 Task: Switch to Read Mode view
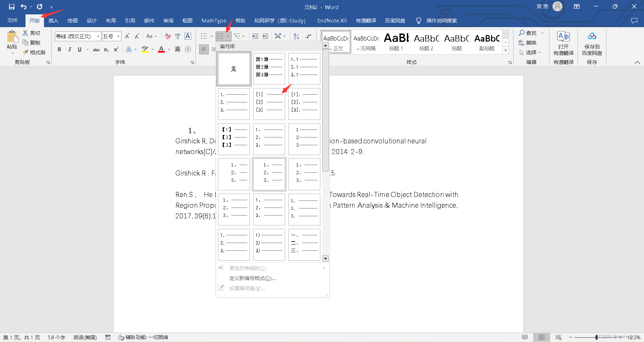(x=525, y=337)
